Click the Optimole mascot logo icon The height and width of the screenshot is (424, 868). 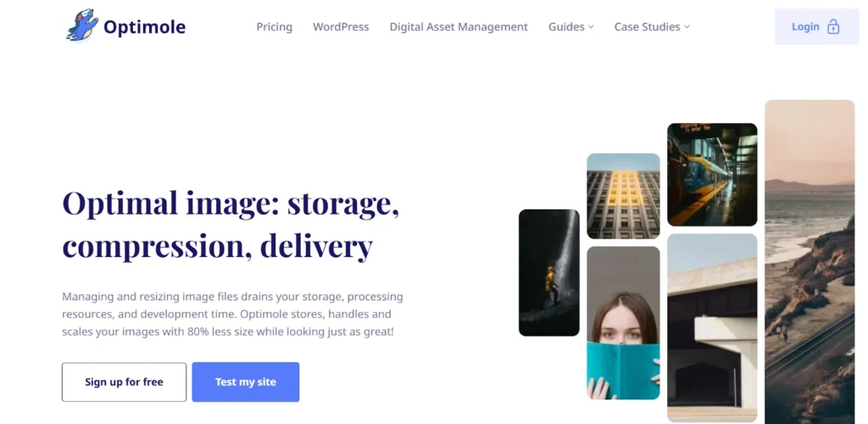82,25
